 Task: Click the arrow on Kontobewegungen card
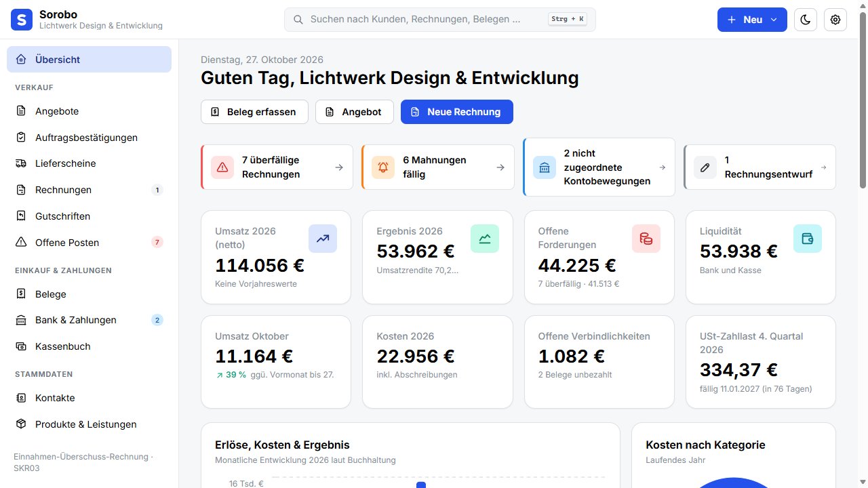[663, 167]
